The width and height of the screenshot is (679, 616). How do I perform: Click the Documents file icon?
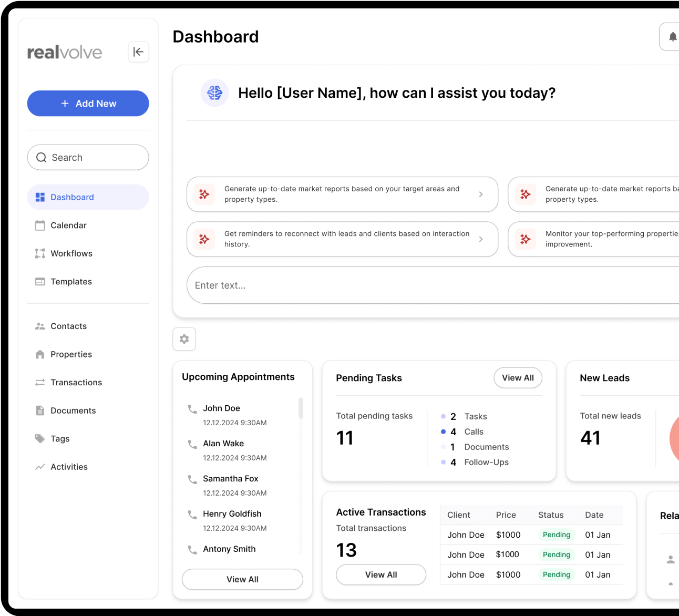(x=40, y=410)
